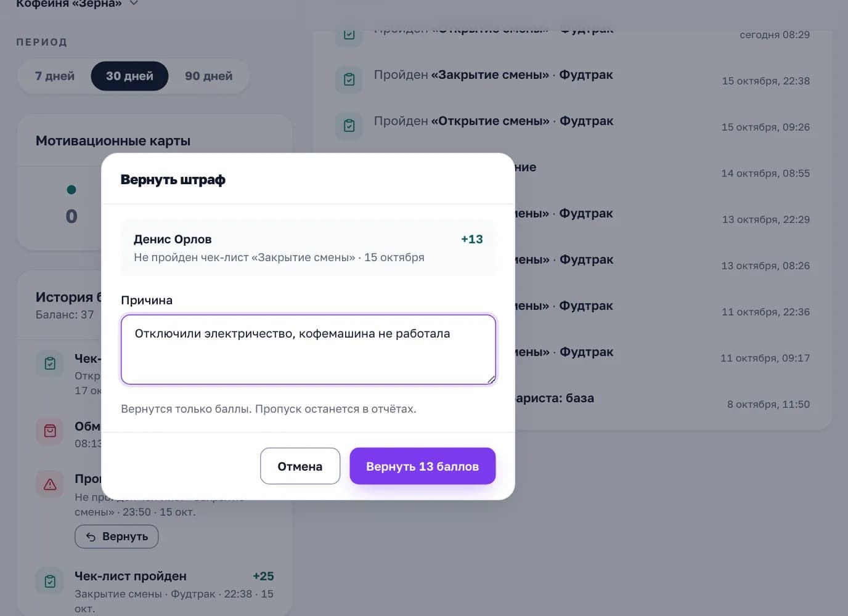Click the «Пройден «Открытие смены» · Фудтрак» row at 09:26
The height and width of the screenshot is (616, 848).
[494, 121]
